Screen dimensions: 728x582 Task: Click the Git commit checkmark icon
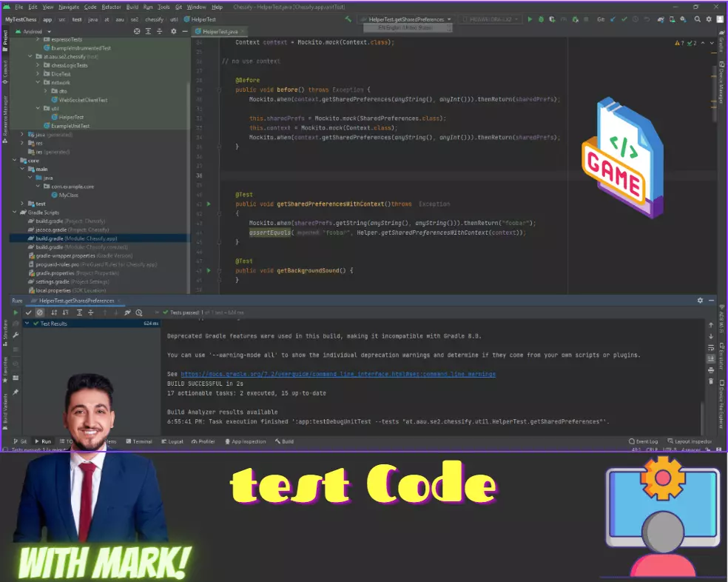click(624, 19)
